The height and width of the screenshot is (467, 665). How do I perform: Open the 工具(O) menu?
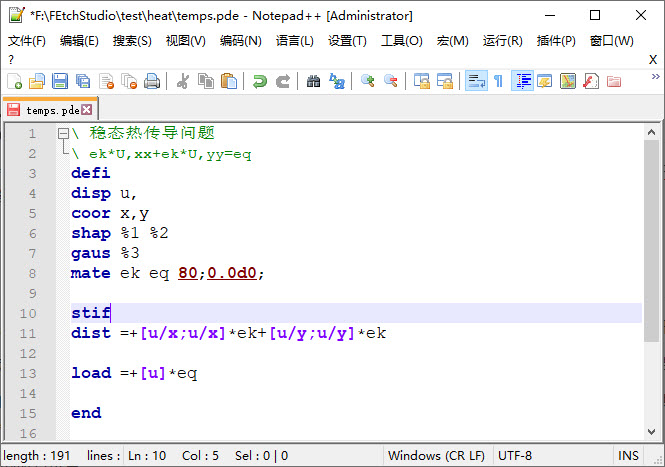(402, 41)
